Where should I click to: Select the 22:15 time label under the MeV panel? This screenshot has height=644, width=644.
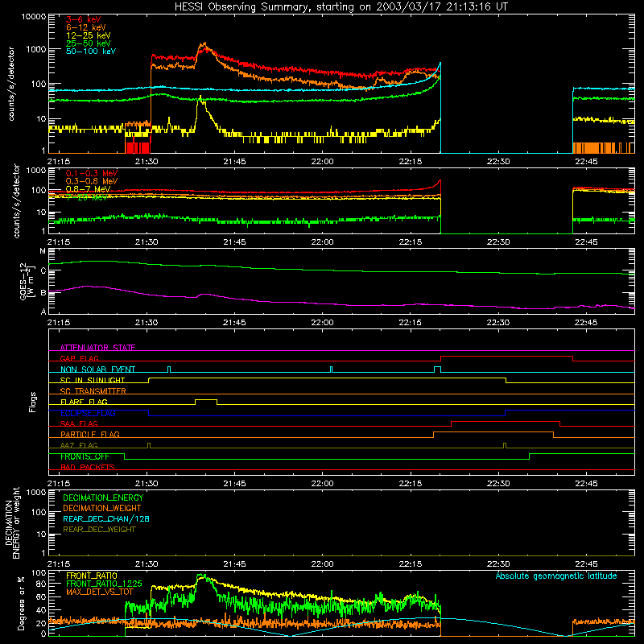411,242
